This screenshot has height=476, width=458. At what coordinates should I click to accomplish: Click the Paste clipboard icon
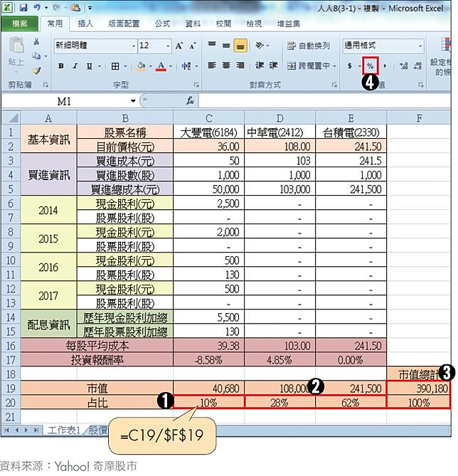pyautogui.click(x=16, y=45)
